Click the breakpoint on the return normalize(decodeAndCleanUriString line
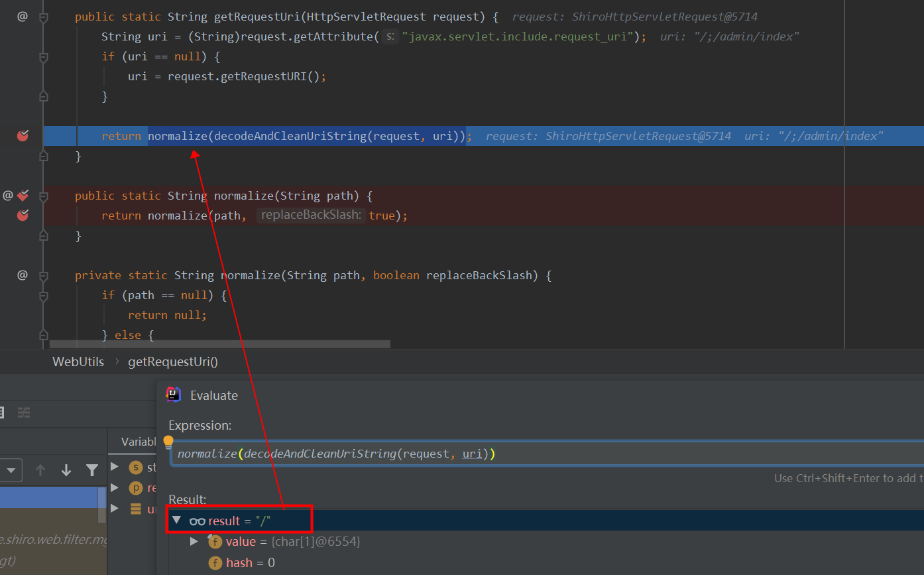The width and height of the screenshot is (924, 575). 23,136
